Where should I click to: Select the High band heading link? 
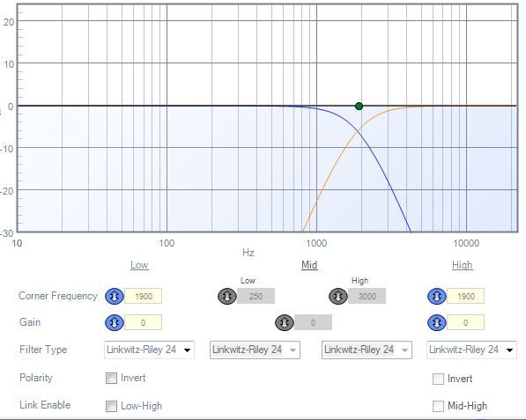463,265
